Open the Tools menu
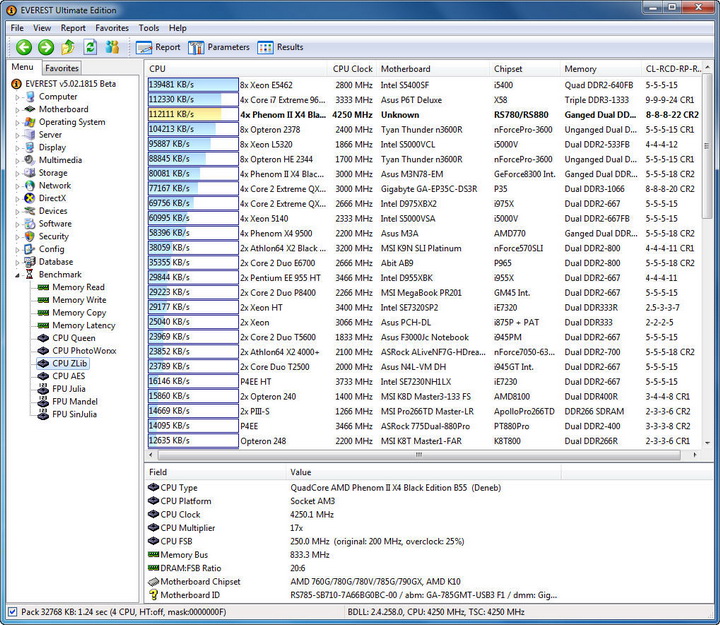The height and width of the screenshot is (625, 720). [x=149, y=28]
